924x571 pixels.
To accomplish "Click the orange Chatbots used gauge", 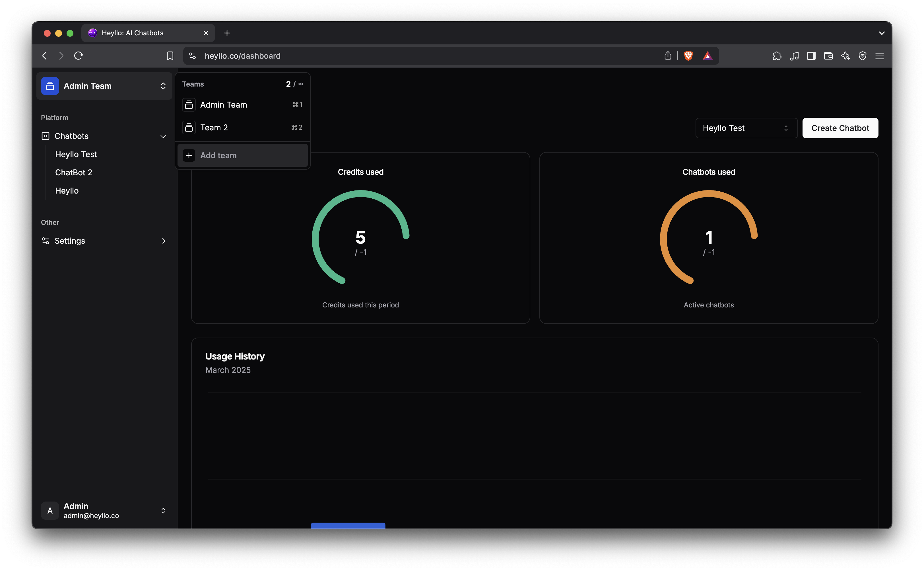I will (708, 237).
